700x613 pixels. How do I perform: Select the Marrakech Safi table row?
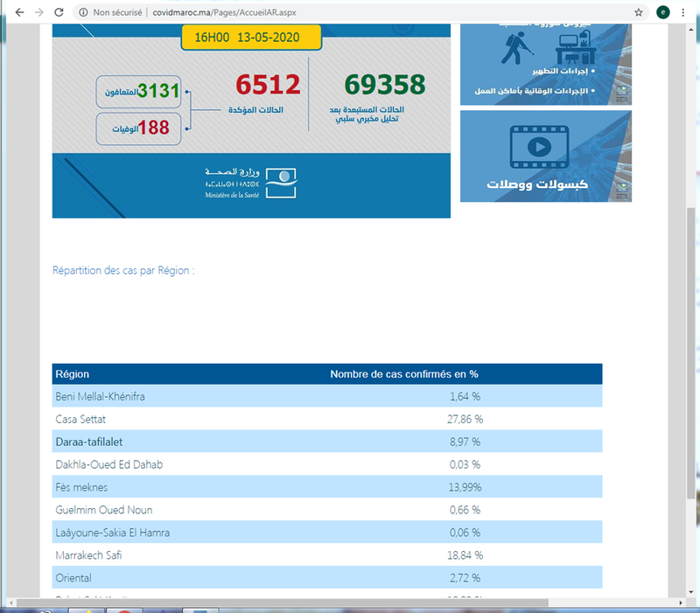[326, 554]
